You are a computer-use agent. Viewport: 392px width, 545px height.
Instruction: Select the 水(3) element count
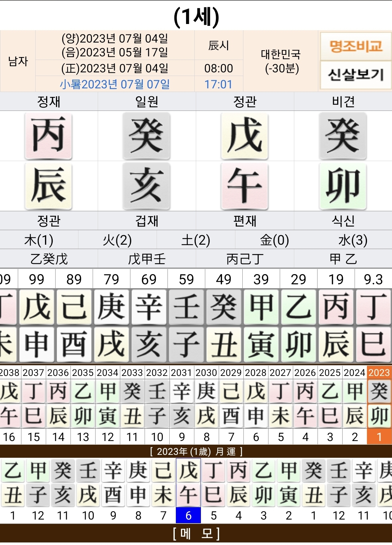point(353,240)
